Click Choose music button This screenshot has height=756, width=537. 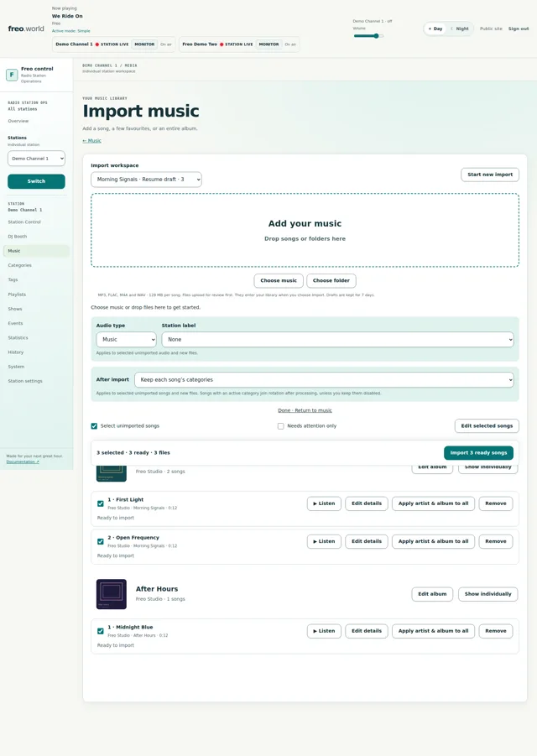279,280
